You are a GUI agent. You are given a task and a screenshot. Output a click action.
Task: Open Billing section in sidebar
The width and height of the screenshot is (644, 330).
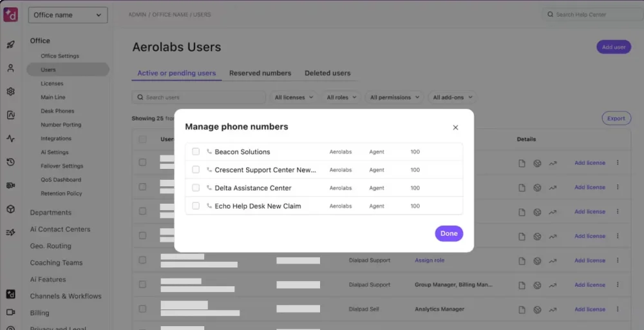coord(39,313)
